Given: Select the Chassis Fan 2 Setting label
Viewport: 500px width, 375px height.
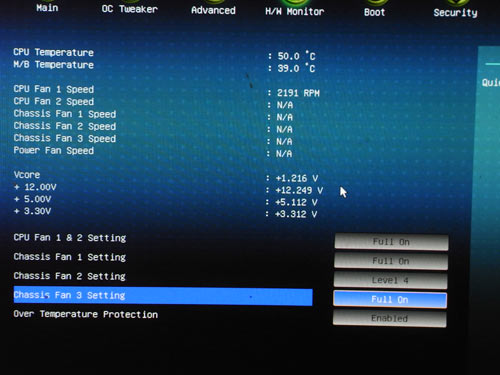Looking at the screenshot, I should pyautogui.click(x=70, y=276).
